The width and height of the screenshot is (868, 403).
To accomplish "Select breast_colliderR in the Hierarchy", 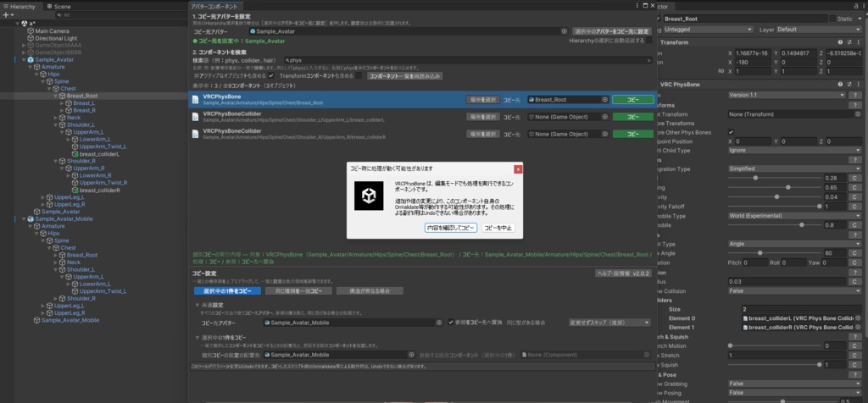I will tap(100, 190).
